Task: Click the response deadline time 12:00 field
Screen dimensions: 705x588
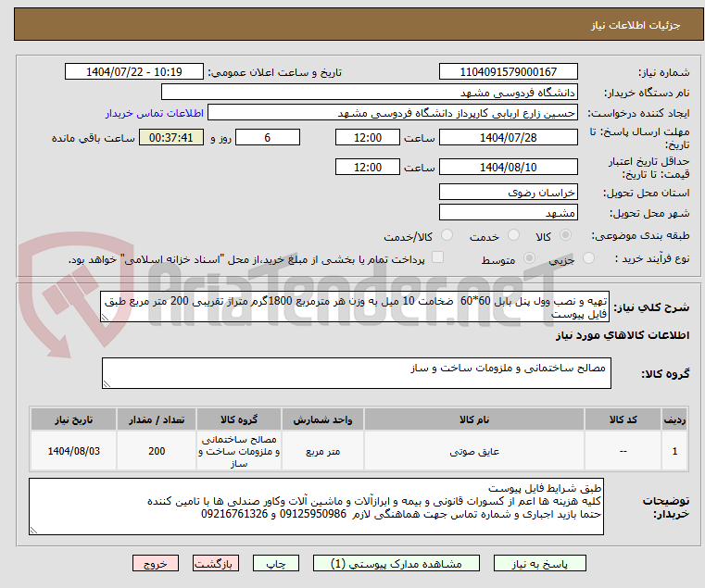Action: click(368, 138)
